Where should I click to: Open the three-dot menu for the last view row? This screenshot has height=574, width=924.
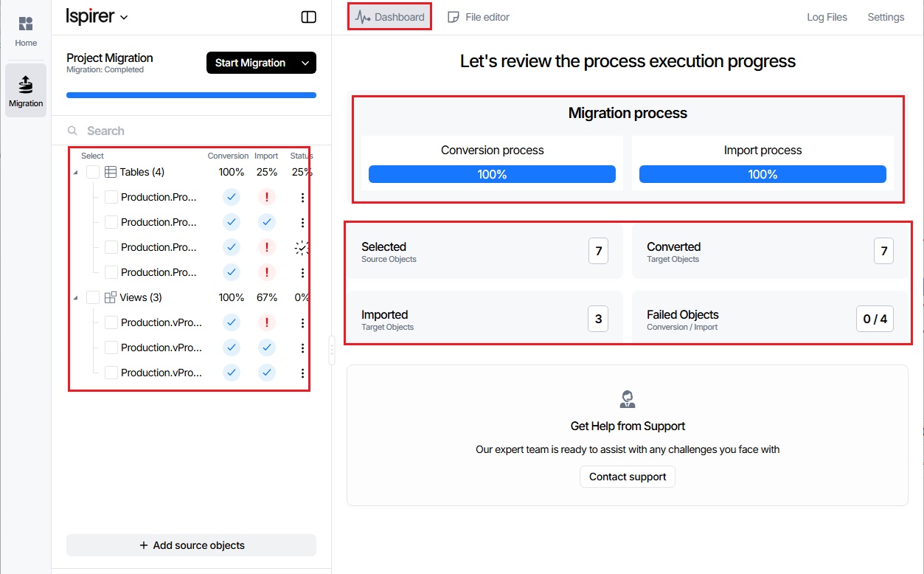pyautogui.click(x=302, y=373)
